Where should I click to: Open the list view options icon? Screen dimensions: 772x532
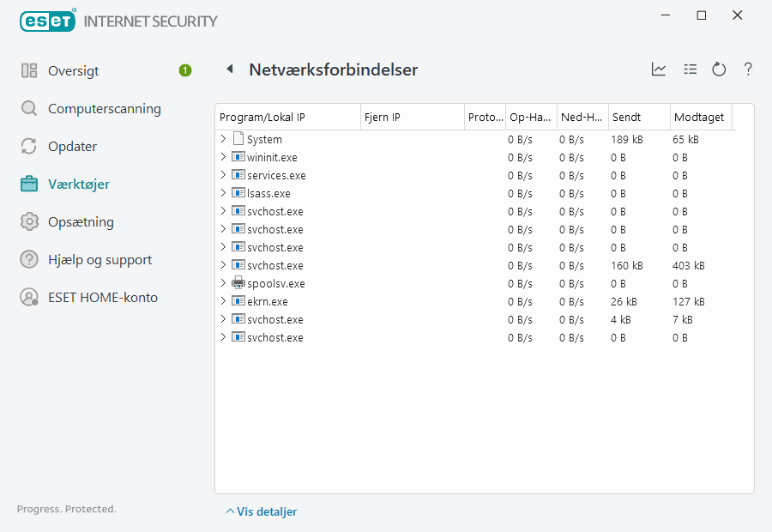pyautogui.click(x=690, y=70)
